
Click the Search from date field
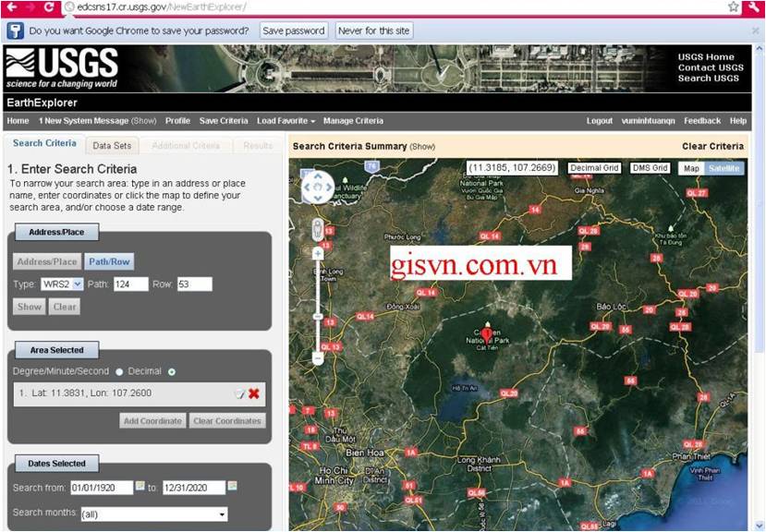point(102,488)
